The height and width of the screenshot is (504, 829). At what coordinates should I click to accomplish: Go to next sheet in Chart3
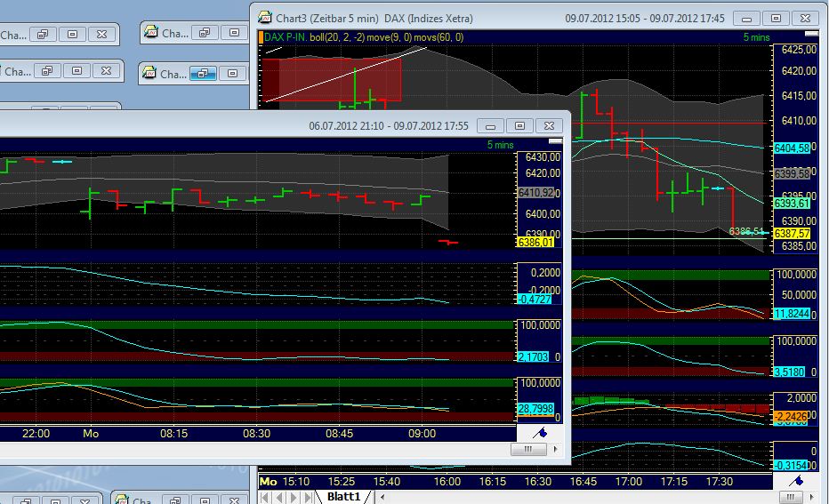tap(294, 497)
